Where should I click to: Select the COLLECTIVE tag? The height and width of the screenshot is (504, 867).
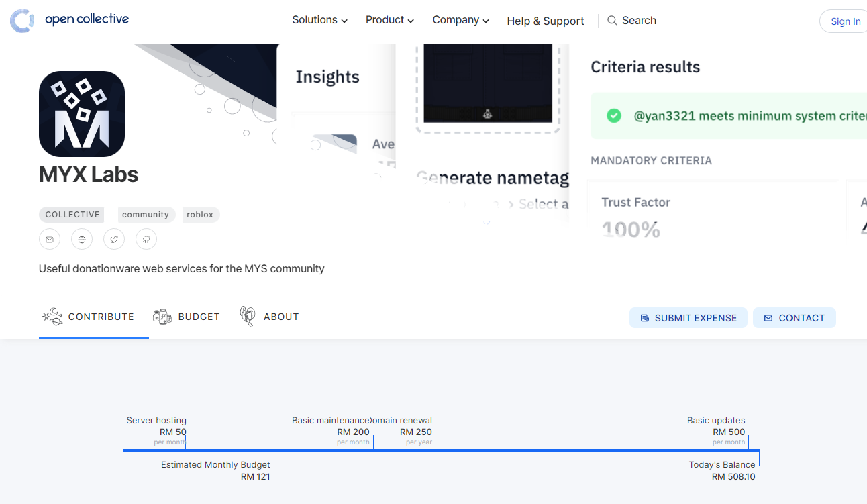72,215
